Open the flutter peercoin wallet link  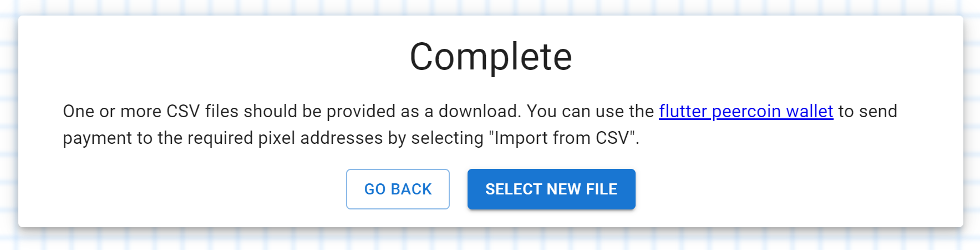point(746,112)
